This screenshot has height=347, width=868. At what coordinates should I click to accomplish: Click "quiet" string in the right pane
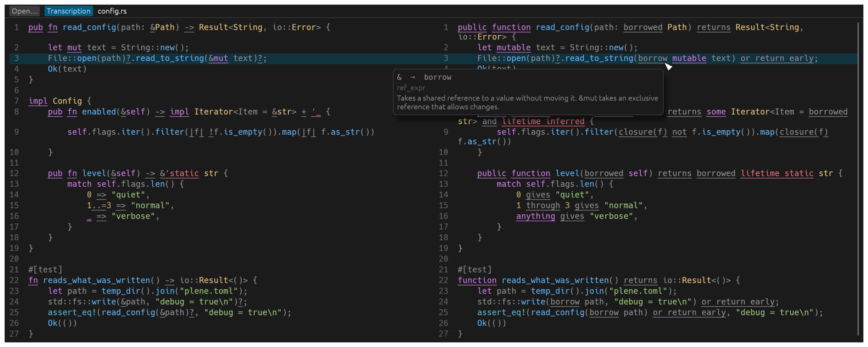click(572, 195)
